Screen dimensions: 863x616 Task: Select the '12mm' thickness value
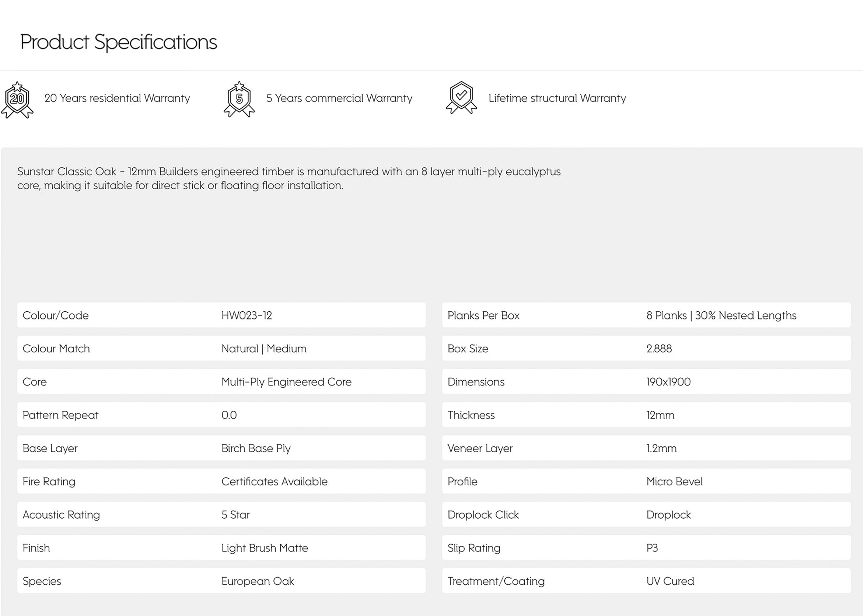[660, 415]
